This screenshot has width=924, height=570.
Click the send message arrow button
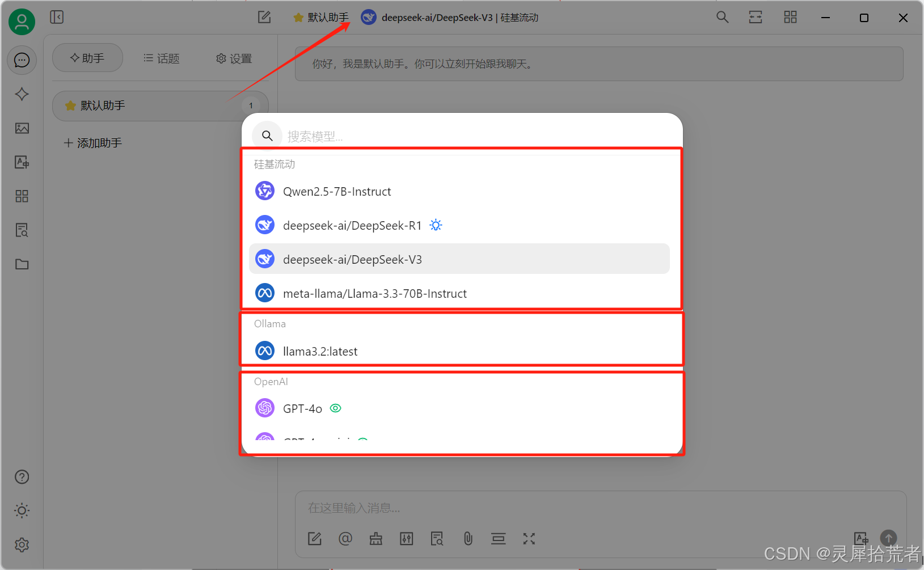(x=889, y=538)
